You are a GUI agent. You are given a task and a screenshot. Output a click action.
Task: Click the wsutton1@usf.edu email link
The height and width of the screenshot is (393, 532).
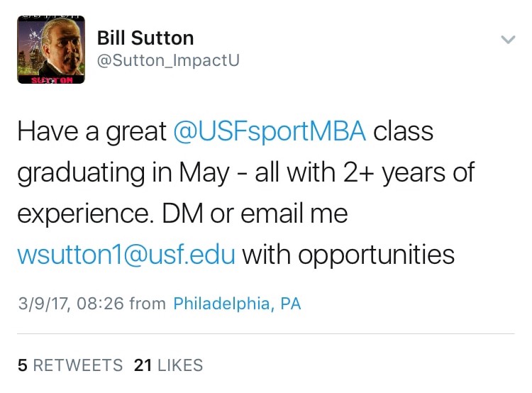[x=126, y=254]
